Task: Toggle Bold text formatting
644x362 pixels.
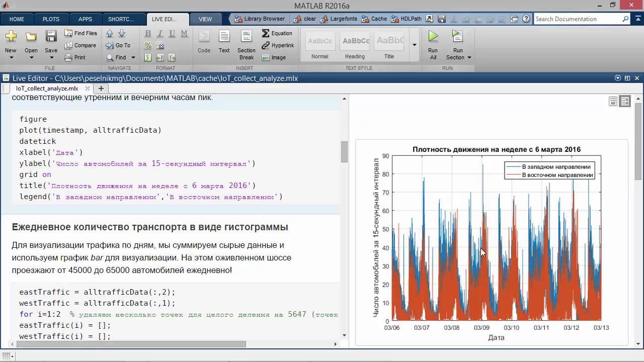Action: (x=148, y=34)
